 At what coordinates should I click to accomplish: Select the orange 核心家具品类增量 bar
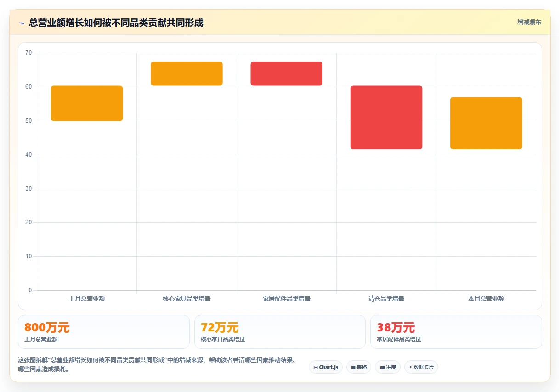pos(187,74)
